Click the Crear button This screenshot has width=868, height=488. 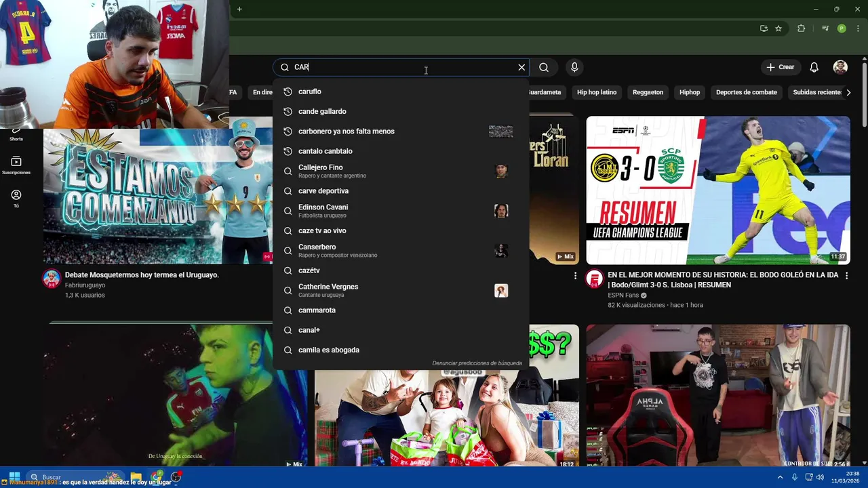point(780,67)
